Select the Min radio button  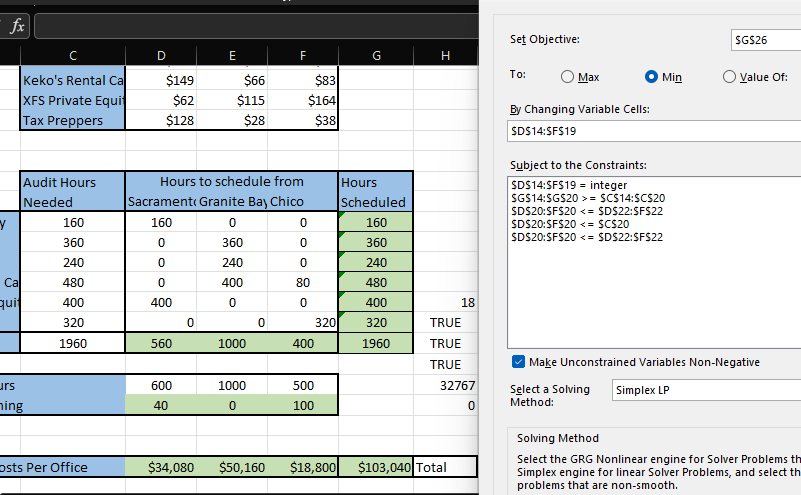[651, 77]
